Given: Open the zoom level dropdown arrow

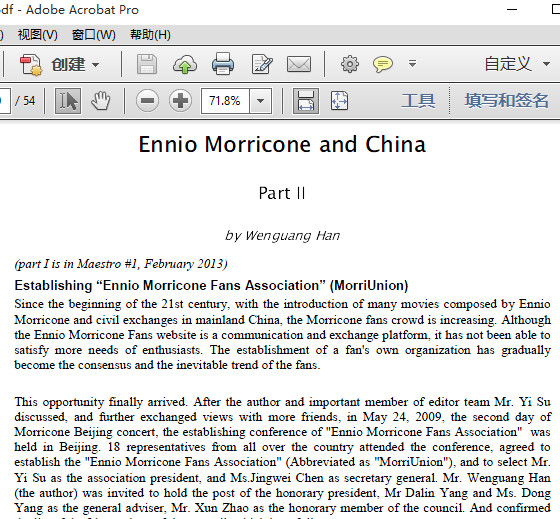Looking at the screenshot, I should [x=260, y=101].
